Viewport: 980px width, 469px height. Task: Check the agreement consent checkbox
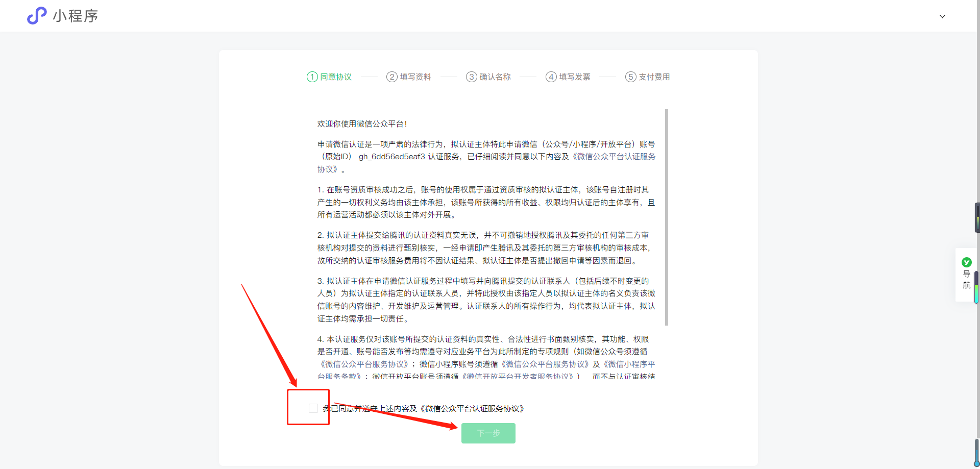tap(313, 408)
